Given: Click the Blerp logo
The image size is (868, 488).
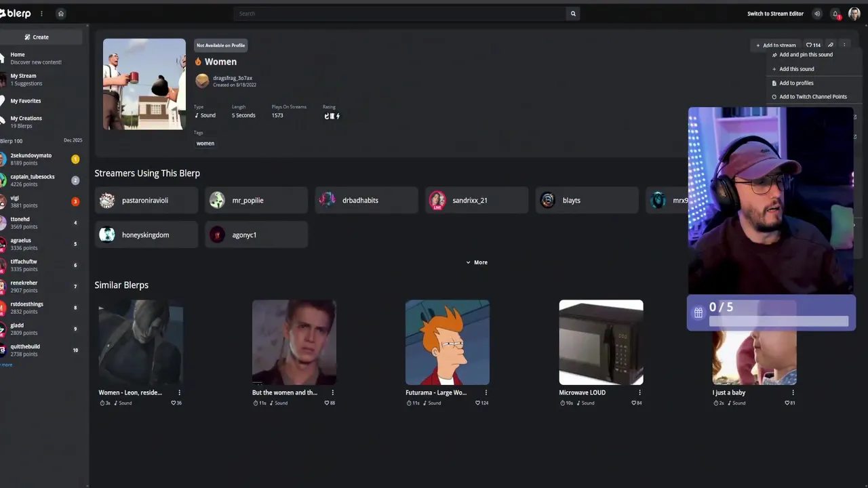Looking at the screenshot, I should pos(15,14).
